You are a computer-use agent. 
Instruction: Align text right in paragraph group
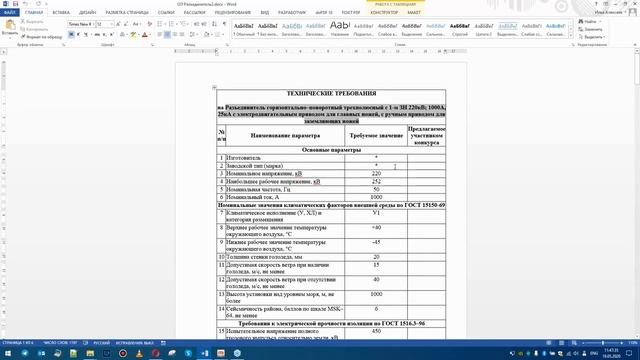(175, 35)
